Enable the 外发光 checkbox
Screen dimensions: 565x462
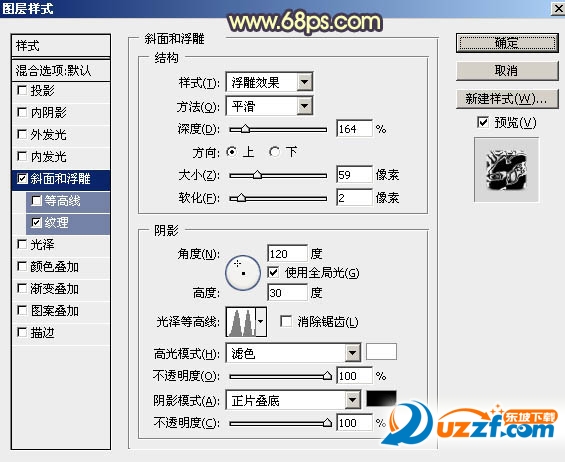click(22, 134)
